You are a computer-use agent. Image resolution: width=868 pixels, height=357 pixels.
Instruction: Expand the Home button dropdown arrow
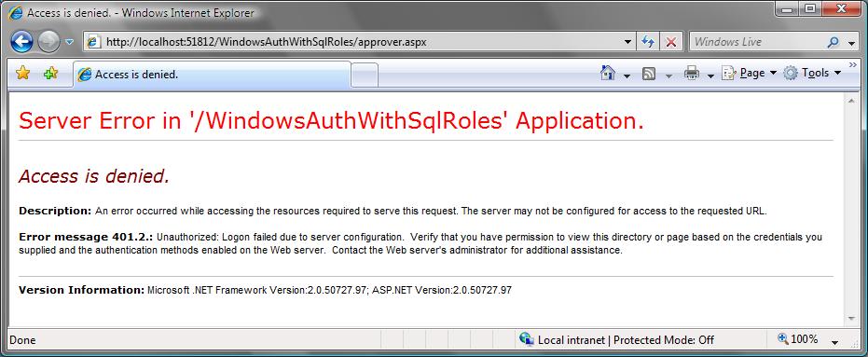[x=627, y=75]
